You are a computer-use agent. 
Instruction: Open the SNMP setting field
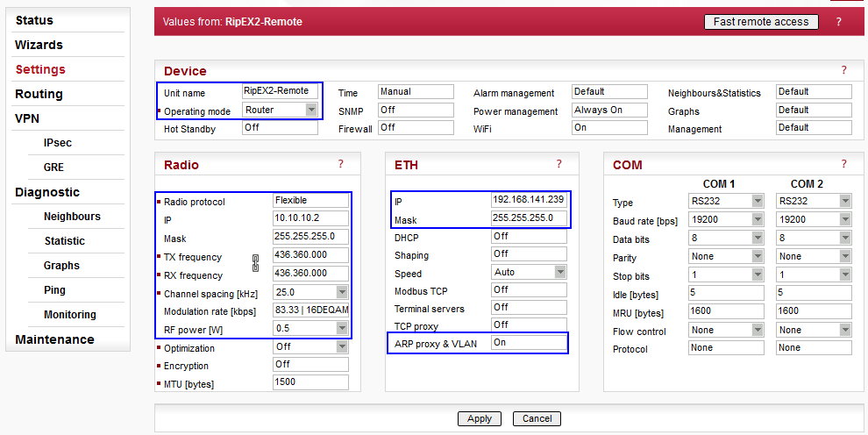coord(416,110)
